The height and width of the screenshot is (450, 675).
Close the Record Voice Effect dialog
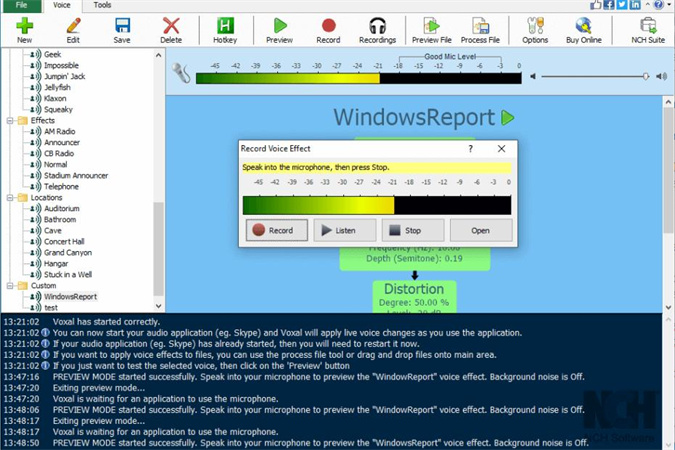(502, 149)
